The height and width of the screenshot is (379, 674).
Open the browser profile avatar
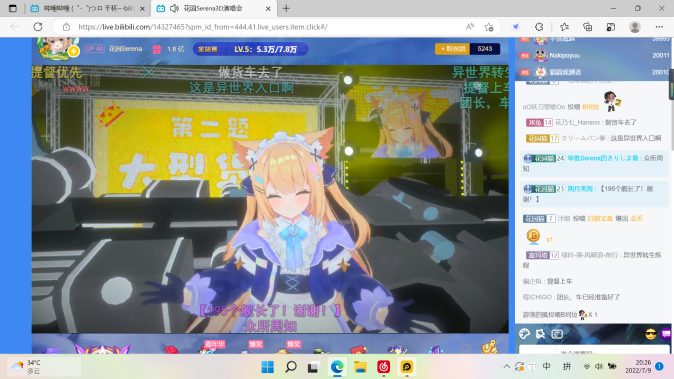635,27
